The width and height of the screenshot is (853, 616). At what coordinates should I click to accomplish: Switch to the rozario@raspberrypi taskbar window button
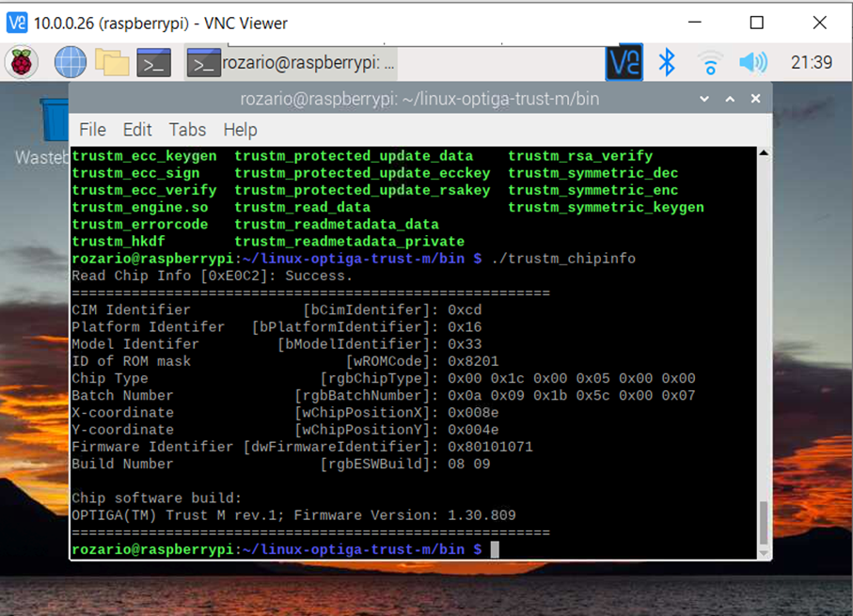pyautogui.click(x=293, y=63)
